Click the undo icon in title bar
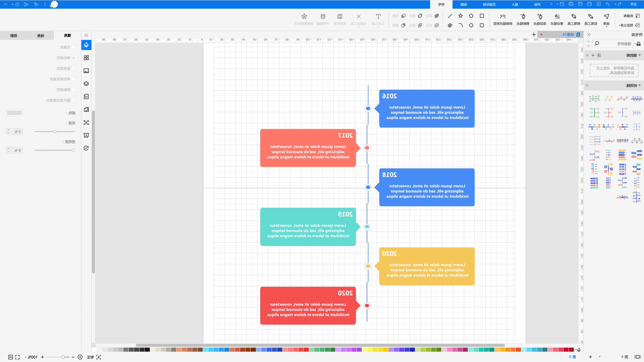The height and width of the screenshot is (362, 644). (608, 4)
